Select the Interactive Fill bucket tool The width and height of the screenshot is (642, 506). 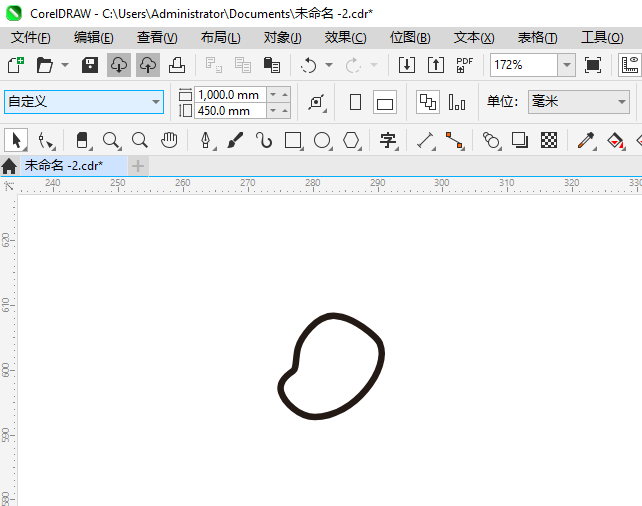tap(615, 140)
